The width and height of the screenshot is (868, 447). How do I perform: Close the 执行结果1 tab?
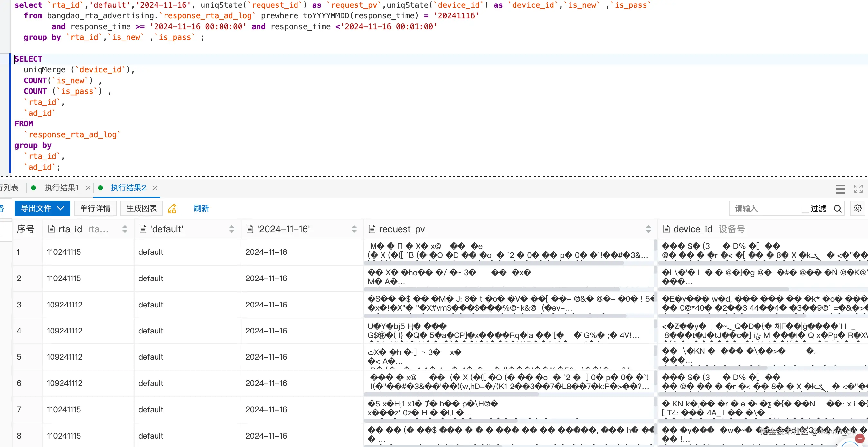point(88,188)
